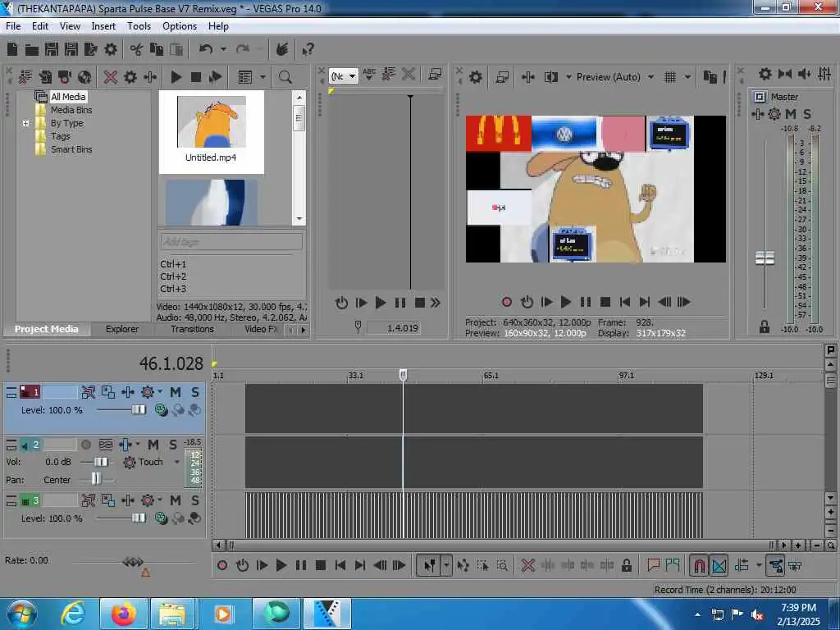Image resolution: width=840 pixels, height=630 pixels.
Task: Toggle Enable Snapping magnet button
Action: click(x=699, y=565)
